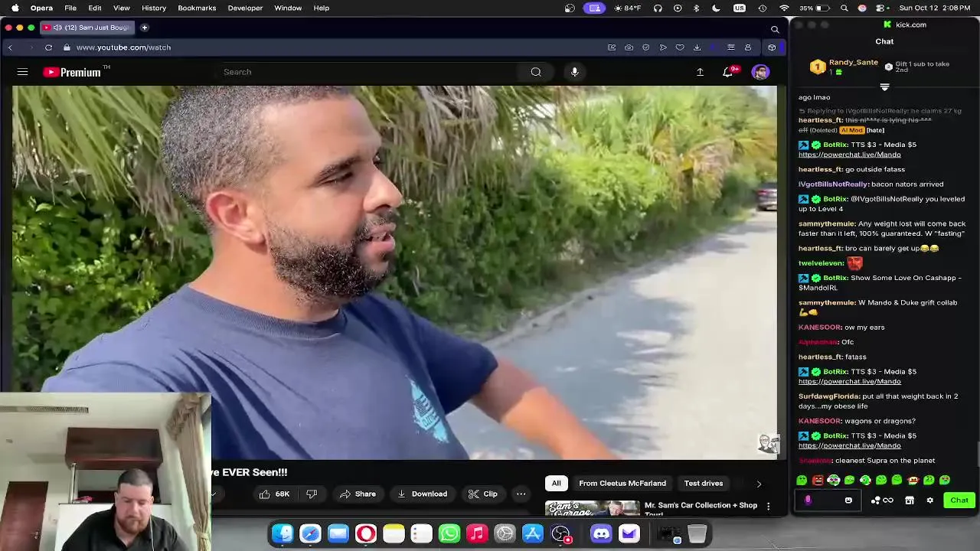Click the channel points infinity icon
Viewport: 980px width, 551px height.
pyautogui.click(x=888, y=500)
